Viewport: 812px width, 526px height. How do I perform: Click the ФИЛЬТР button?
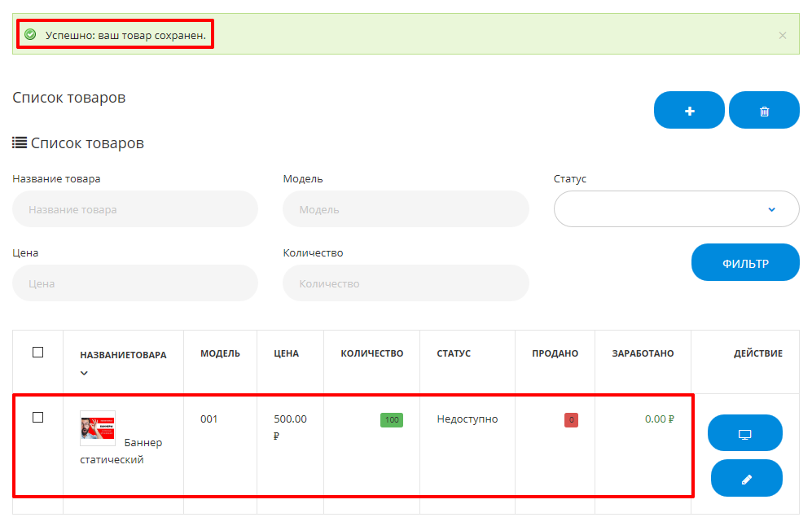pyautogui.click(x=745, y=262)
